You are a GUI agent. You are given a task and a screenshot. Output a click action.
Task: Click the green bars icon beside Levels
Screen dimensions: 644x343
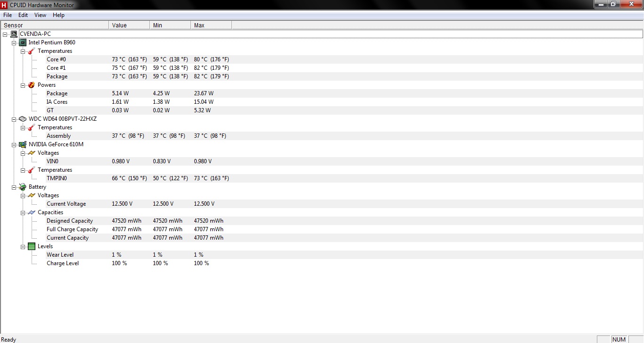(x=32, y=246)
